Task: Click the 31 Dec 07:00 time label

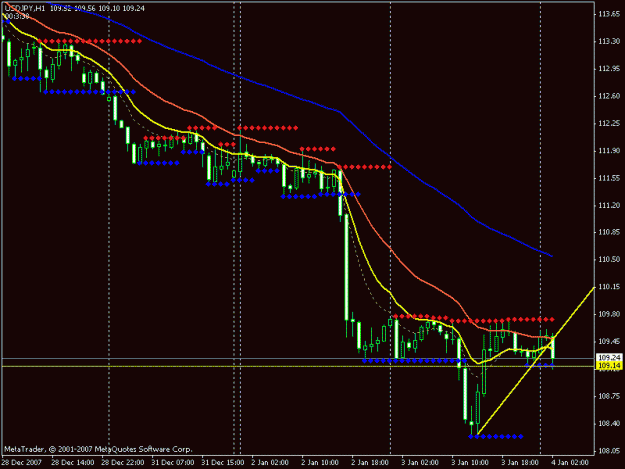Action: coord(173,462)
